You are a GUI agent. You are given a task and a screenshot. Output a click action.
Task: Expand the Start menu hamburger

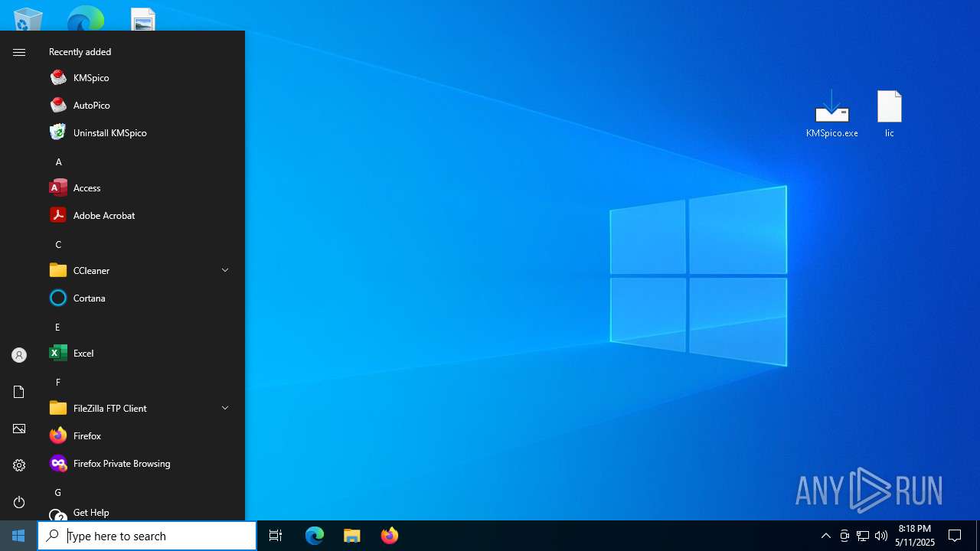pos(19,52)
